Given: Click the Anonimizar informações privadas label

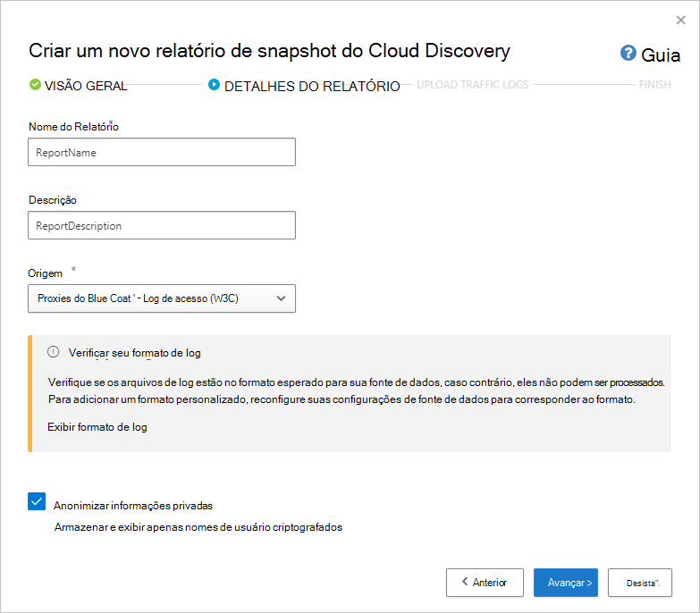Looking at the screenshot, I should click(x=133, y=506).
